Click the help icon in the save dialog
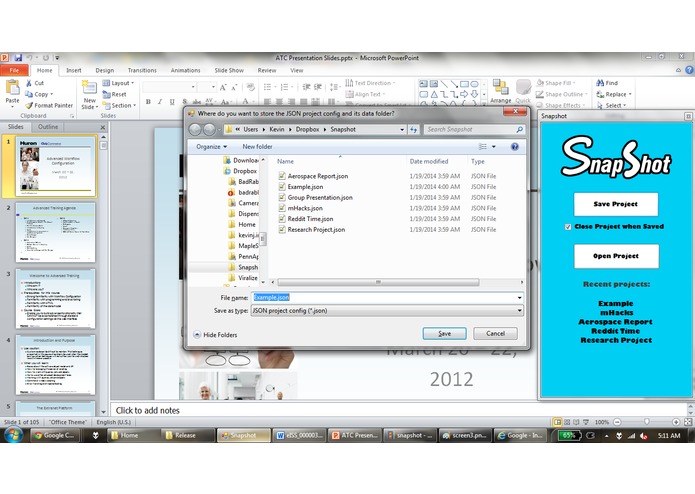This screenshot has height=494, width=695. click(515, 147)
